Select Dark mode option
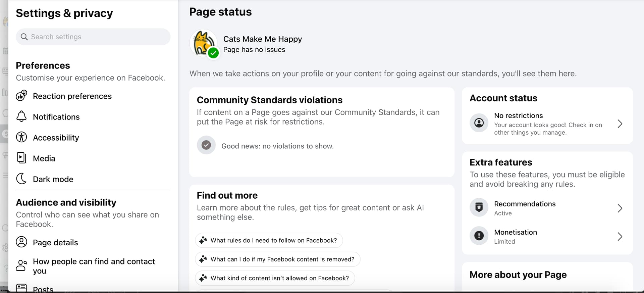Image resolution: width=644 pixels, height=293 pixels. pos(93,179)
